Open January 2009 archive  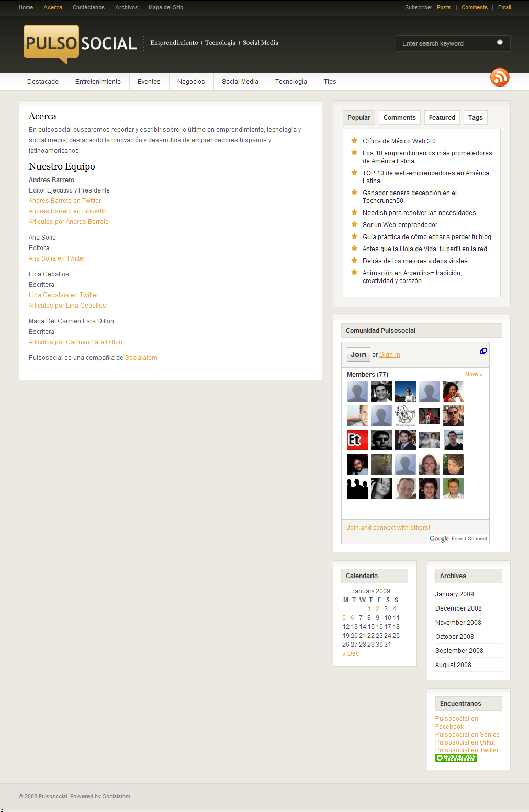[x=455, y=594]
